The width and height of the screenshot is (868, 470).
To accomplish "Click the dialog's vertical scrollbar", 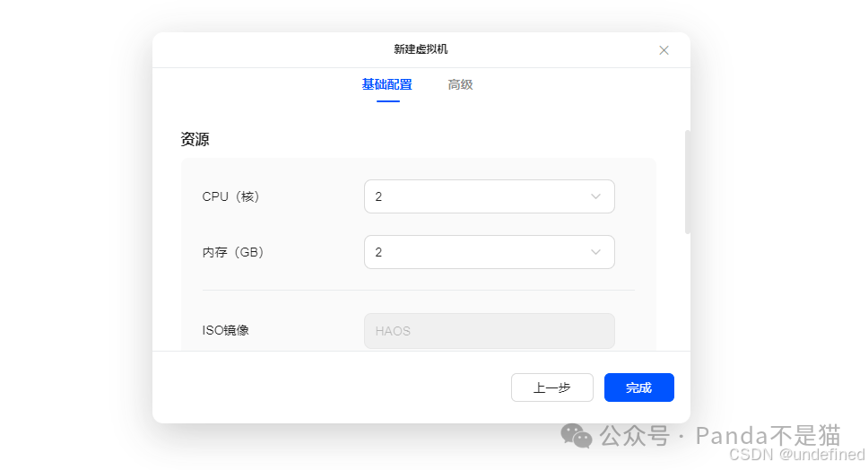I will click(x=687, y=182).
